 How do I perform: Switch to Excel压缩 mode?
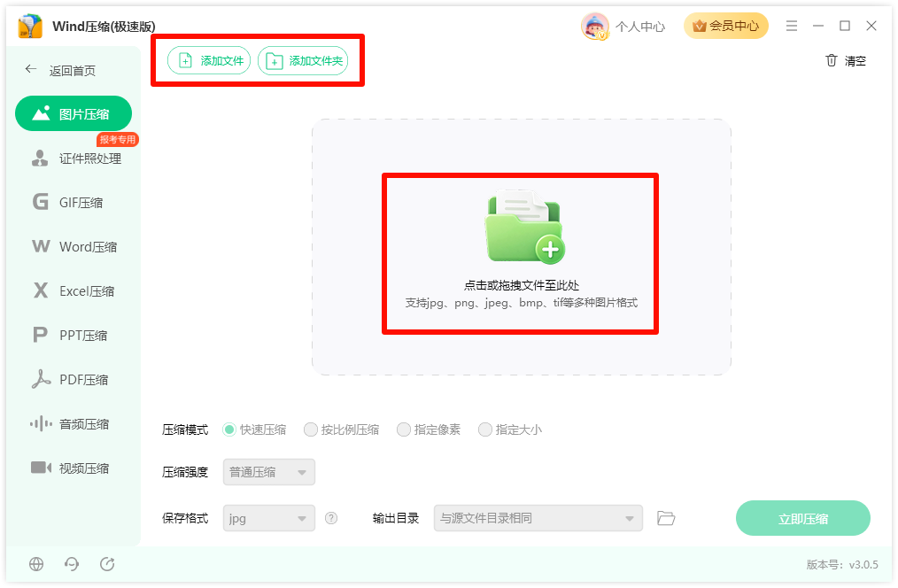tap(74, 290)
